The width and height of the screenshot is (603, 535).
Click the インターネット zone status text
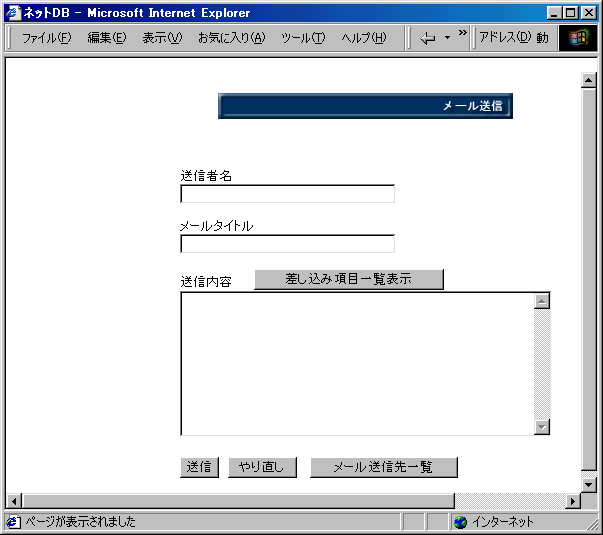(503, 522)
